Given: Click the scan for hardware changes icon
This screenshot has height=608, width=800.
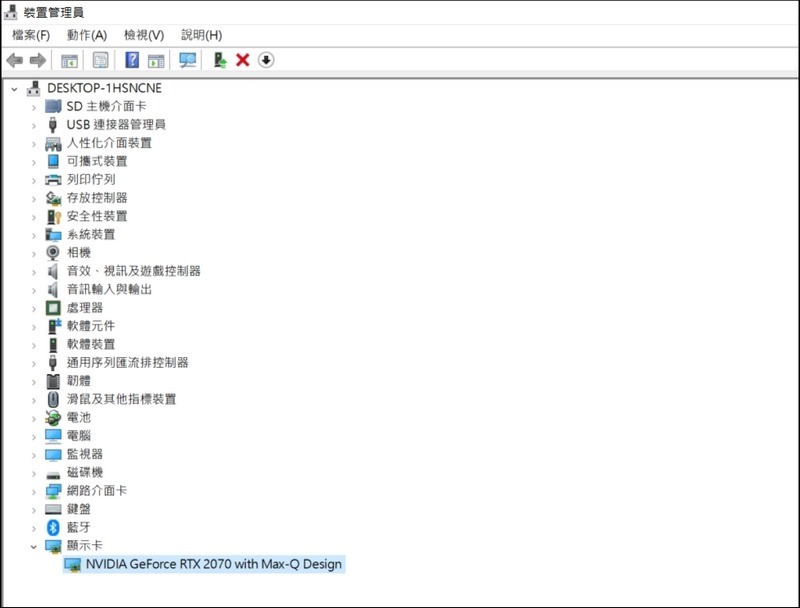Looking at the screenshot, I should [187, 60].
